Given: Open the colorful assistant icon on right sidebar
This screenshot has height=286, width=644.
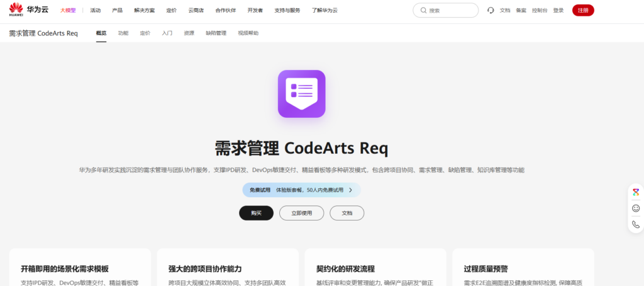Looking at the screenshot, I should 636,192.
